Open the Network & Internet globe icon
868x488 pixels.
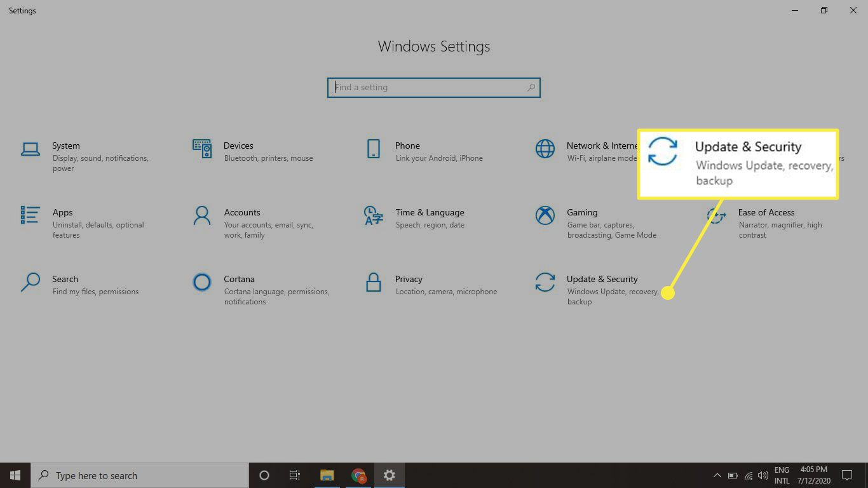(545, 149)
